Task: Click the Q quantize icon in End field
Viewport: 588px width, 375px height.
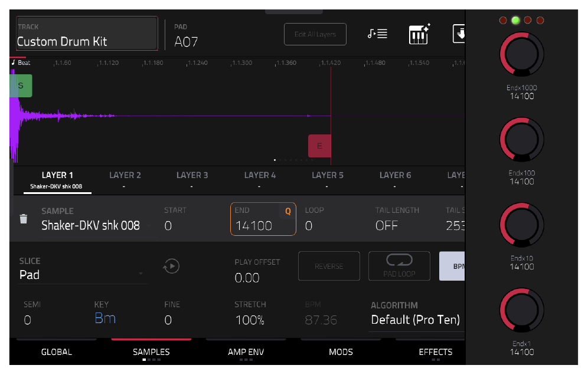Action: [288, 211]
